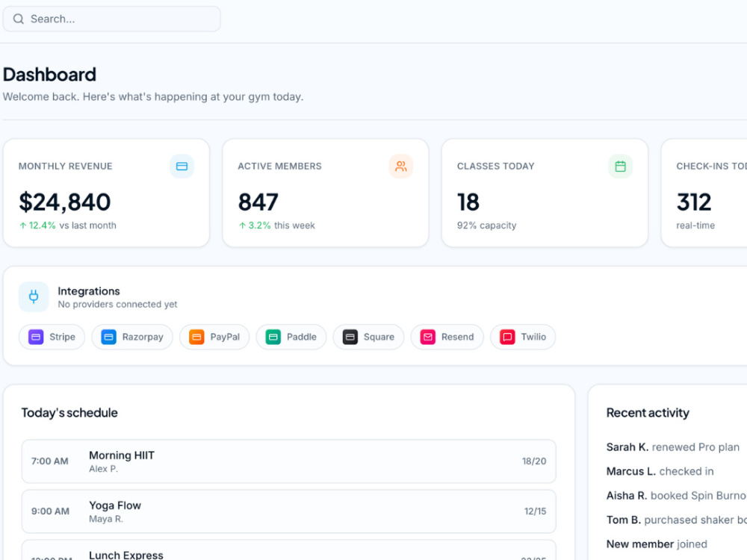
Task: Click the Active Members label
Action: tap(280, 167)
